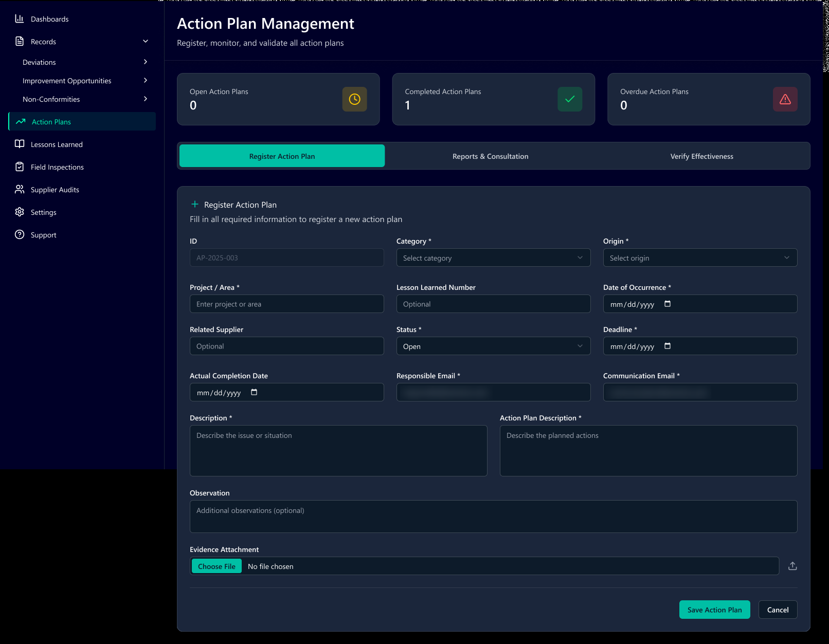829x644 pixels.
Task: Focus the Action Plan Description text area
Action: (x=648, y=450)
